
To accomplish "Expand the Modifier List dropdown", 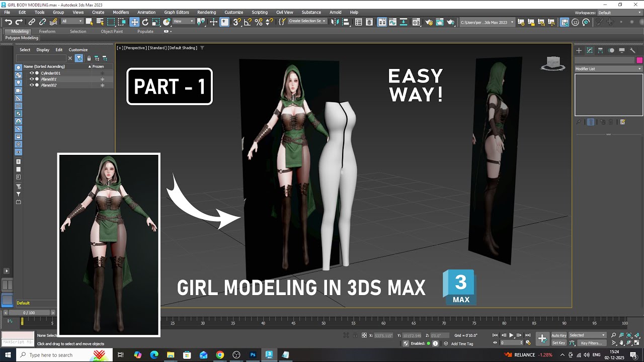I will point(609,69).
